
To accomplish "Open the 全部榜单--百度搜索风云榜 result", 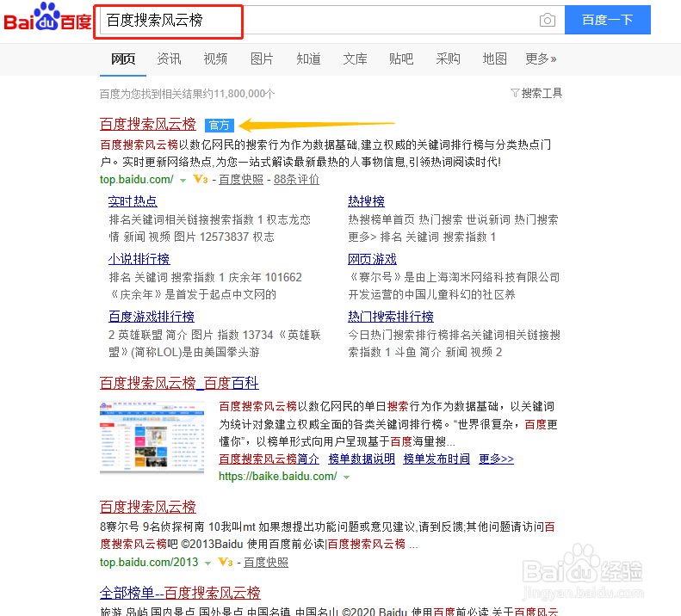I will [x=180, y=593].
